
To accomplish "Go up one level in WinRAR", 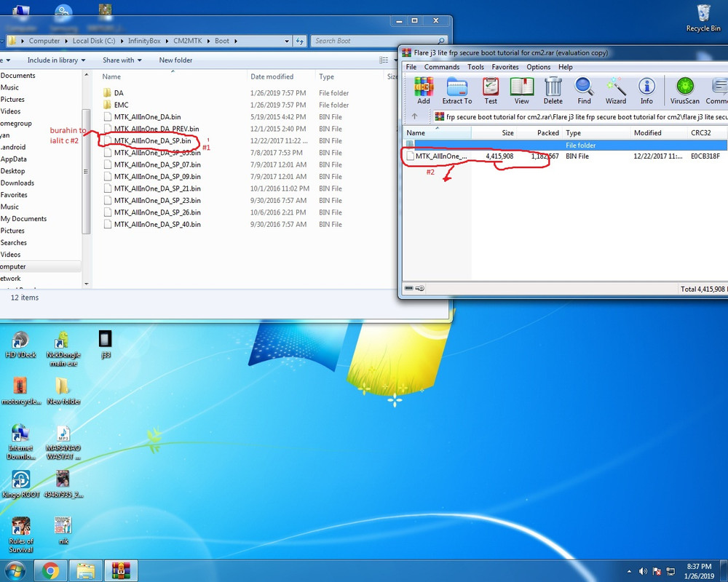I will coord(415,116).
